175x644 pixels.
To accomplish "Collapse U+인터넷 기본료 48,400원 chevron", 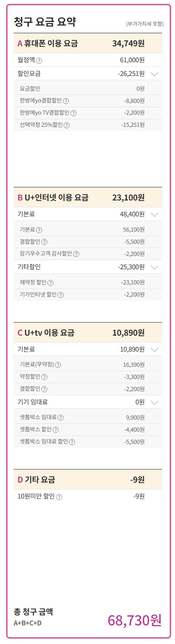I will 155,215.
